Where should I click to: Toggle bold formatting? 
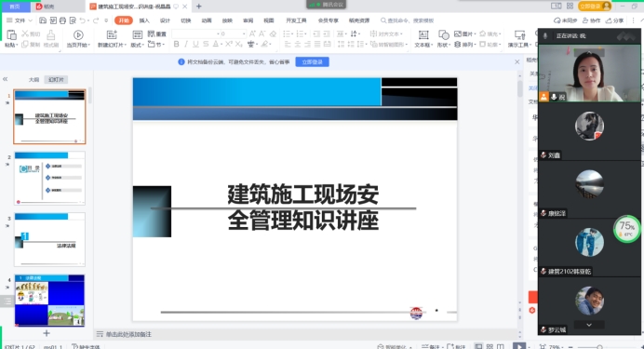tap(176, 44)
